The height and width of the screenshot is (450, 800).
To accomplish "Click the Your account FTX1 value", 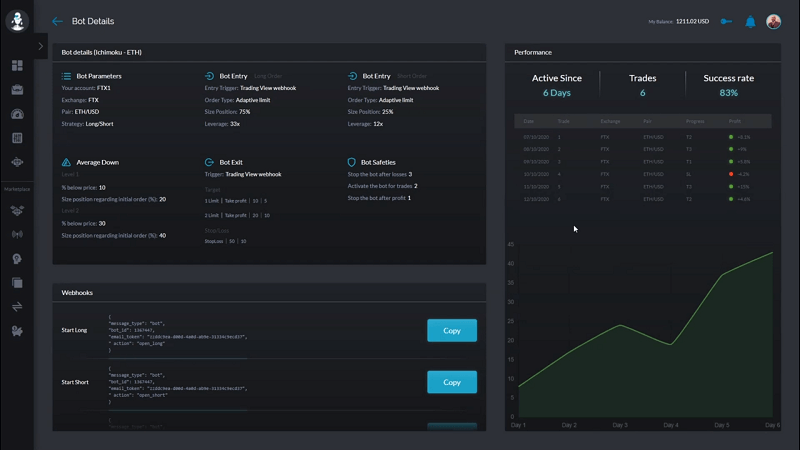I will click(x=104, y=88).
